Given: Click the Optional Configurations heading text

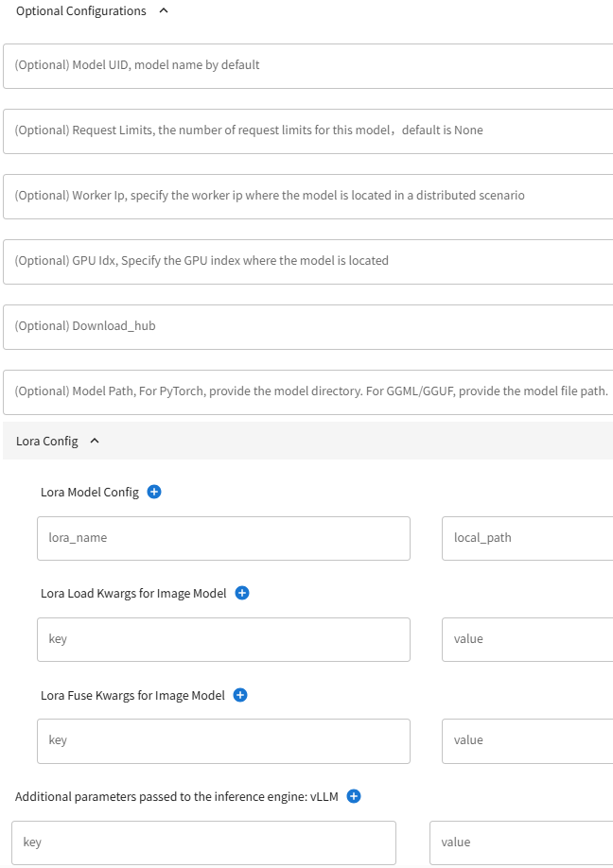Looking at the screenshot, I should point(81,11).
